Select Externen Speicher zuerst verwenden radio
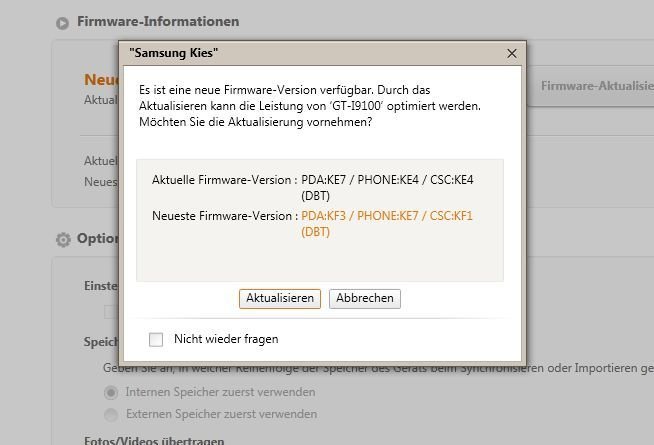The height and width of the screenshot is (445, 654). tap(111, 415)
